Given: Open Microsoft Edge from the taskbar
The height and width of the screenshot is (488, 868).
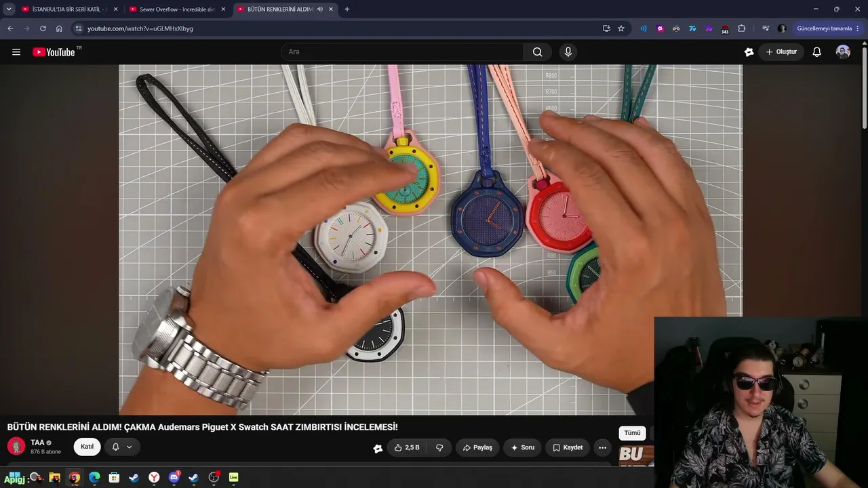Looking at the screenshot, I should coord(94,478).
